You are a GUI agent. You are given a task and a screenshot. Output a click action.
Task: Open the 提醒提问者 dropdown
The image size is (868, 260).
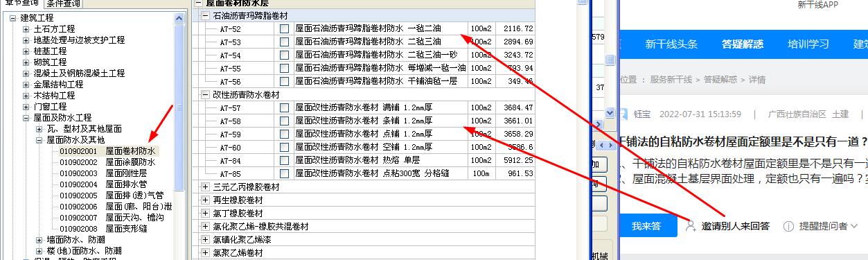tap(829, 226)
